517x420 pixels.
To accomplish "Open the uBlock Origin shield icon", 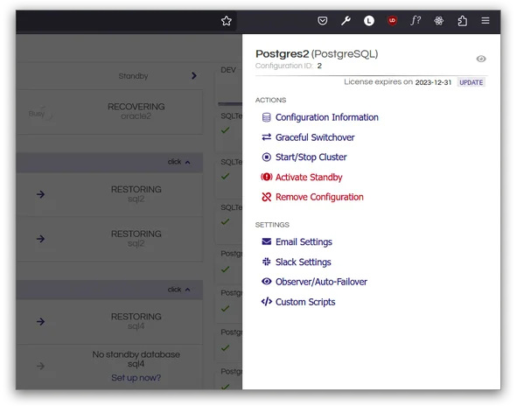I will click(392, 21).
